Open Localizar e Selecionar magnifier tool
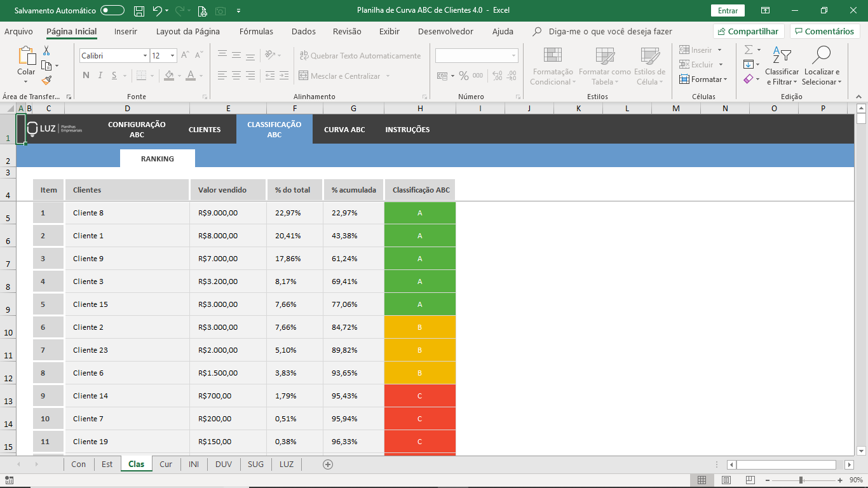Viewport: 868px width, 488px height. point(822,65)
